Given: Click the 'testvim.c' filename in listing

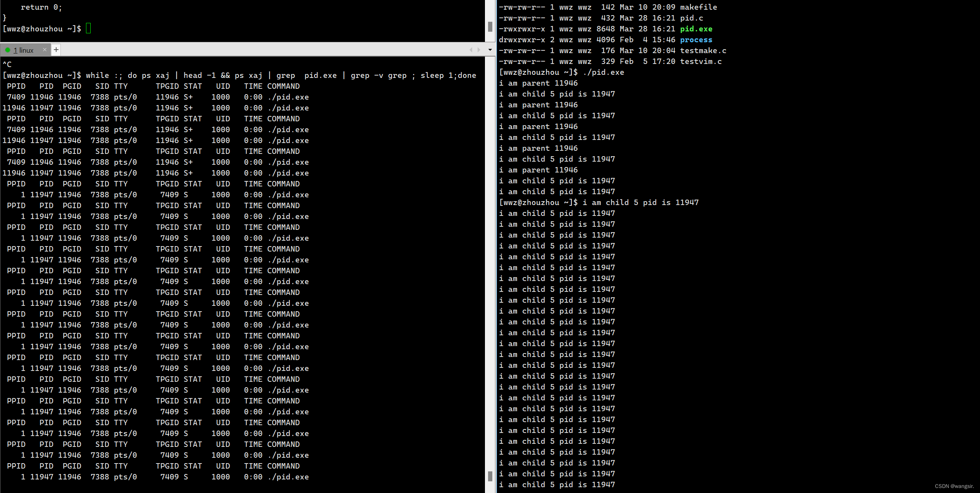Looking at the screenshot, I should click(701, 62).
